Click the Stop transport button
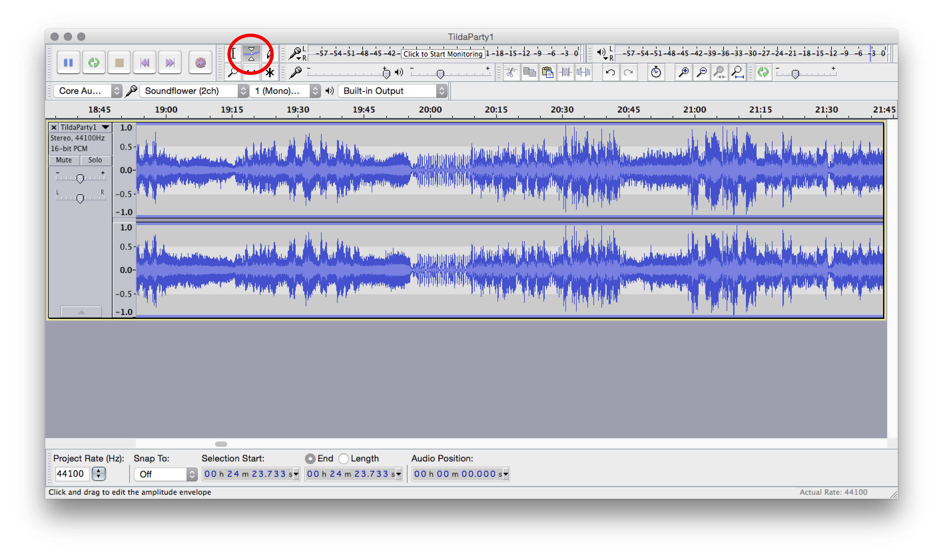The image size is (943, 560). click(x=119, y=62)
